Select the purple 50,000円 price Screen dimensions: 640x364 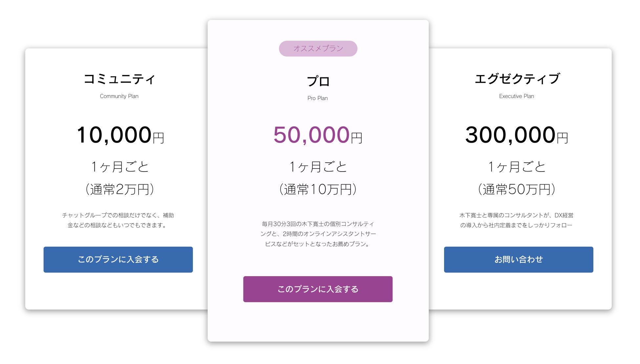point(318,135)
